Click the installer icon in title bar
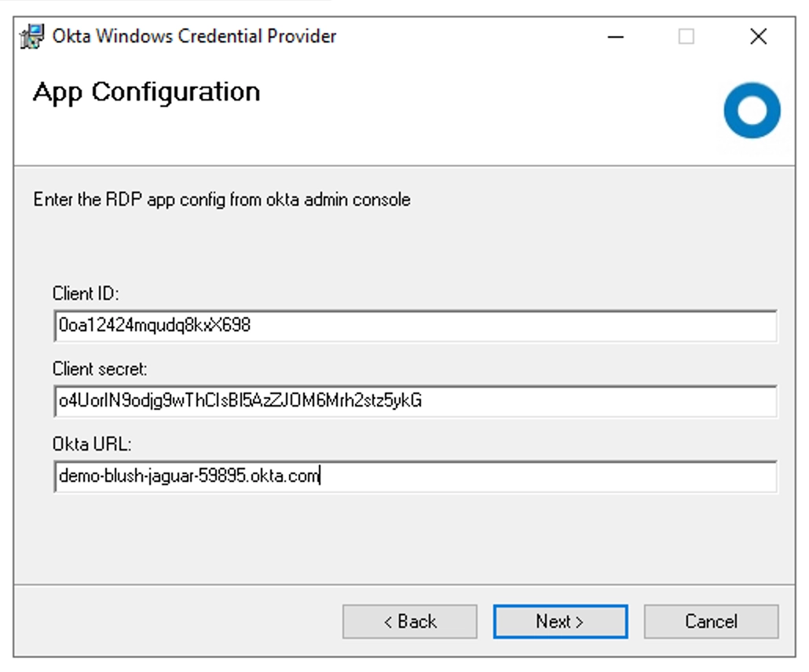Image resolution: width=809 pixels, height=672 pixels. [x=32, y=37]
